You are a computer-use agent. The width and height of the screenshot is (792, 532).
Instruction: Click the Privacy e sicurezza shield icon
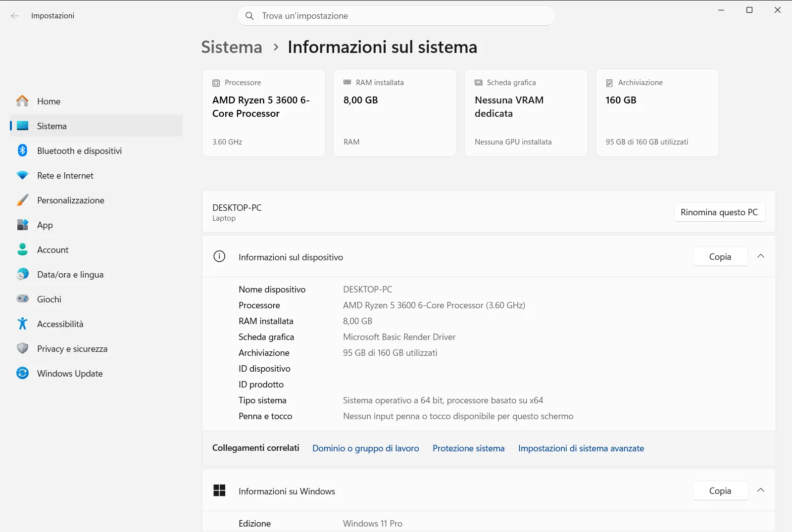point(22,348)
